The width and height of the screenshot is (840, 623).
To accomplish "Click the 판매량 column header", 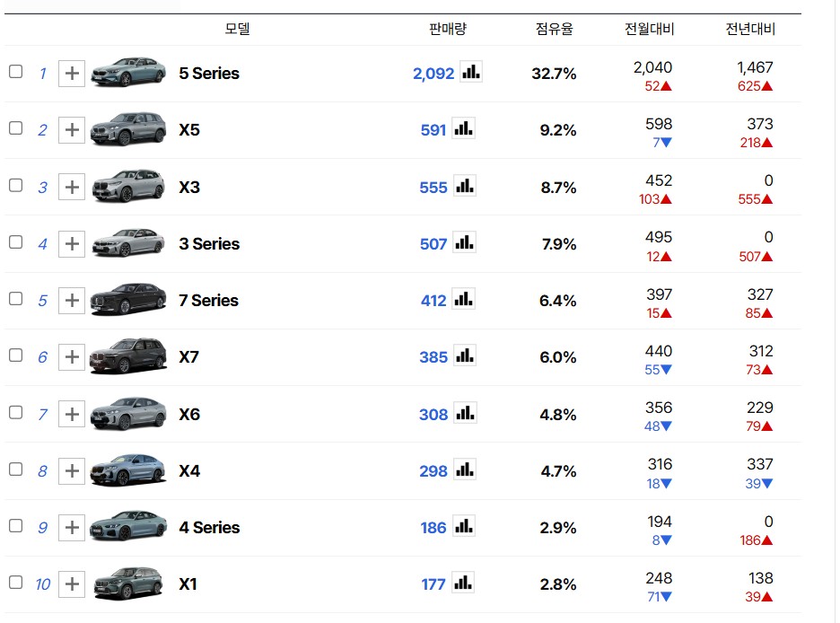I will click(x=448, y=29).
